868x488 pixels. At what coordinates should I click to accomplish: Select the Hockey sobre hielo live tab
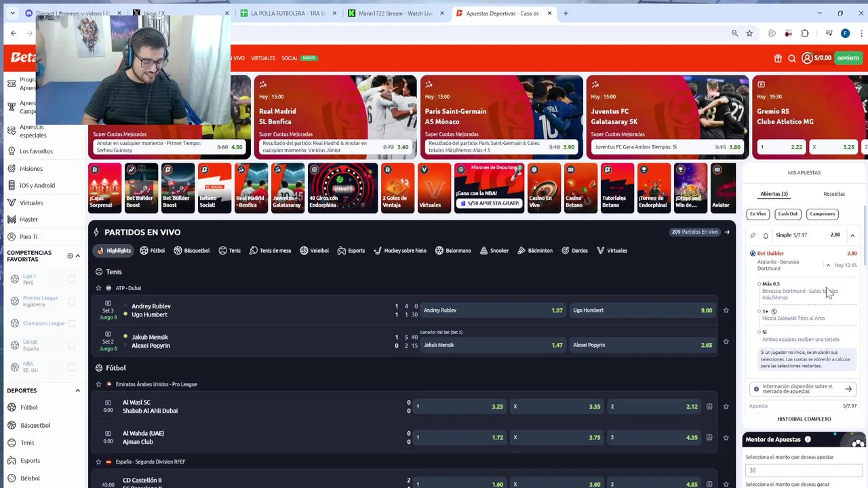click(x=400, y=251)
